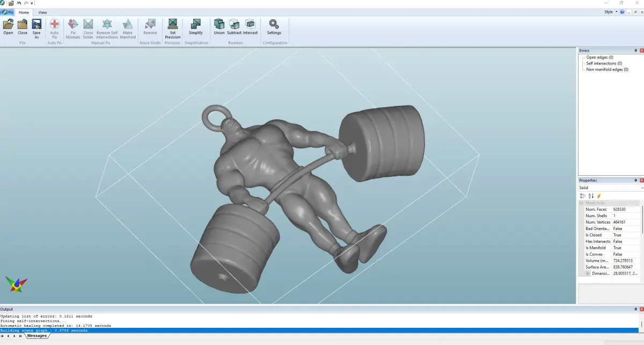Select the Messages output tab
The height and width of the screenshot is (345, 644).
37,336
